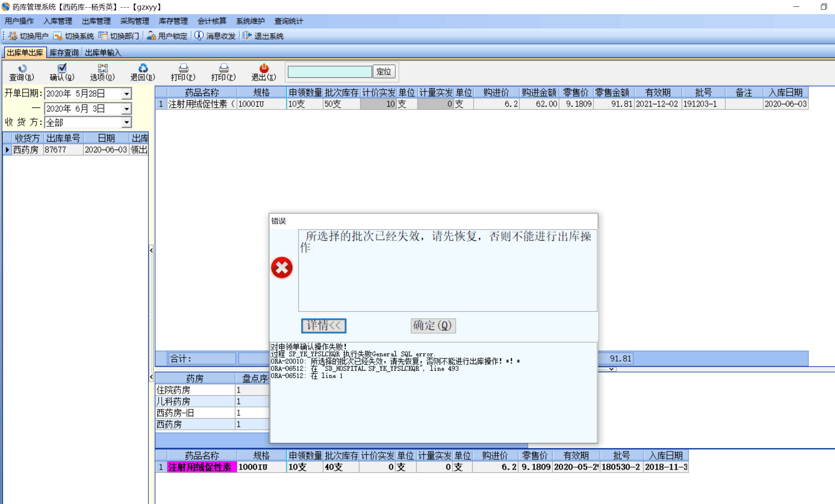Viewport: 835px width, 504px height.
Task: Open the 收货方 全部 dropdown
Action: [x=126, y=122]
